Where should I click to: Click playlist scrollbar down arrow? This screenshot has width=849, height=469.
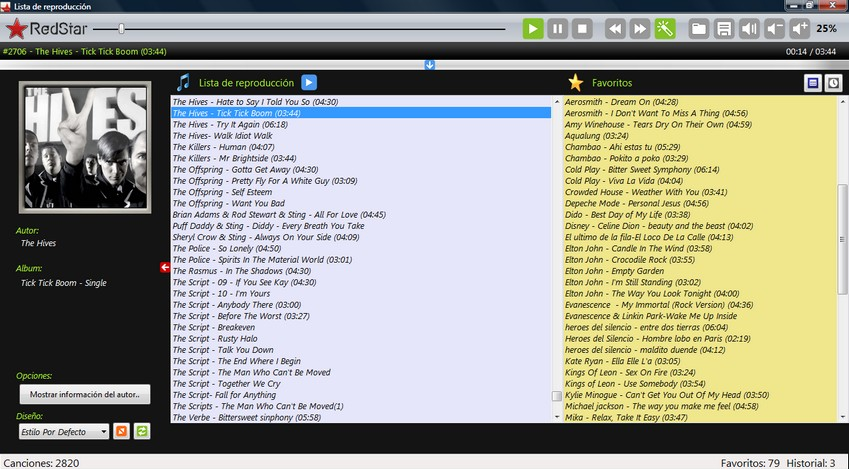click(557, 417)
